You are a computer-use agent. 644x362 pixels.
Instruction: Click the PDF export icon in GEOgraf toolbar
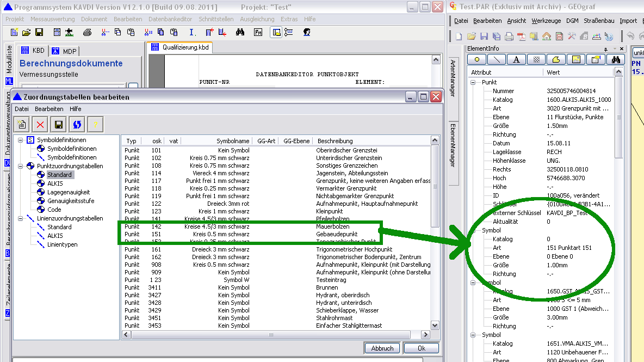click(x=521, y=36)
